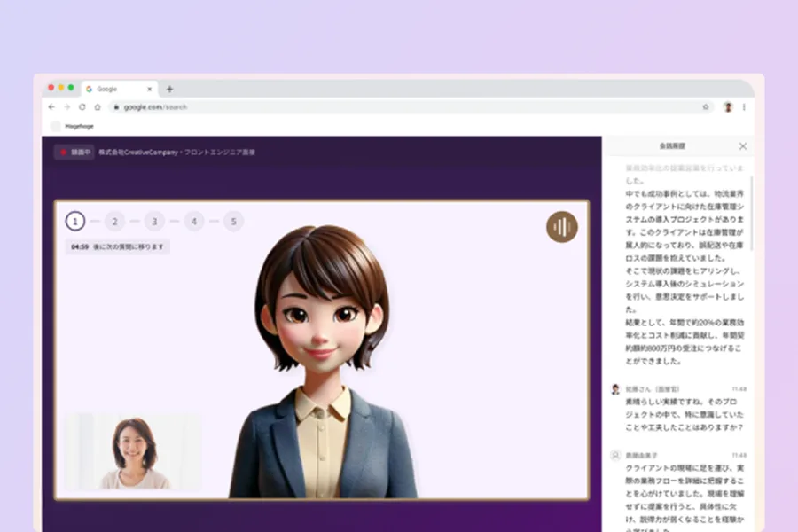Click the 株式会社CreativeCompany interview title
This screenshot has height=532, width=798.
[x=176, y=153]
